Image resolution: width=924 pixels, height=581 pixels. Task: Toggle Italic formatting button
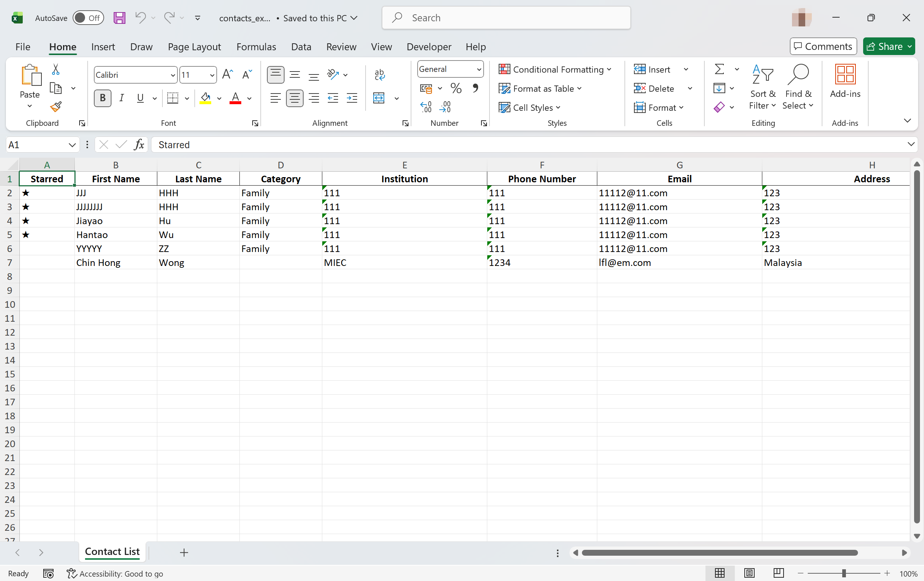pos(122,98)
